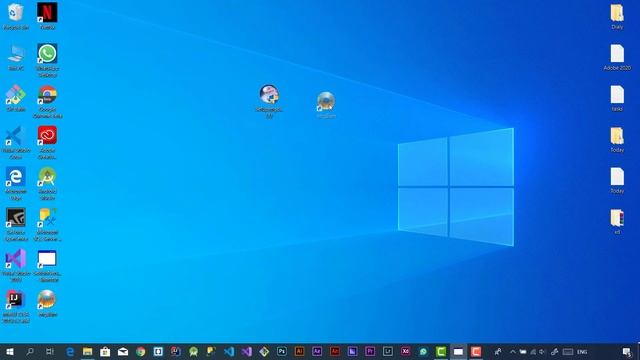Select the Recycle Bin desktop icon

(16, 16)
